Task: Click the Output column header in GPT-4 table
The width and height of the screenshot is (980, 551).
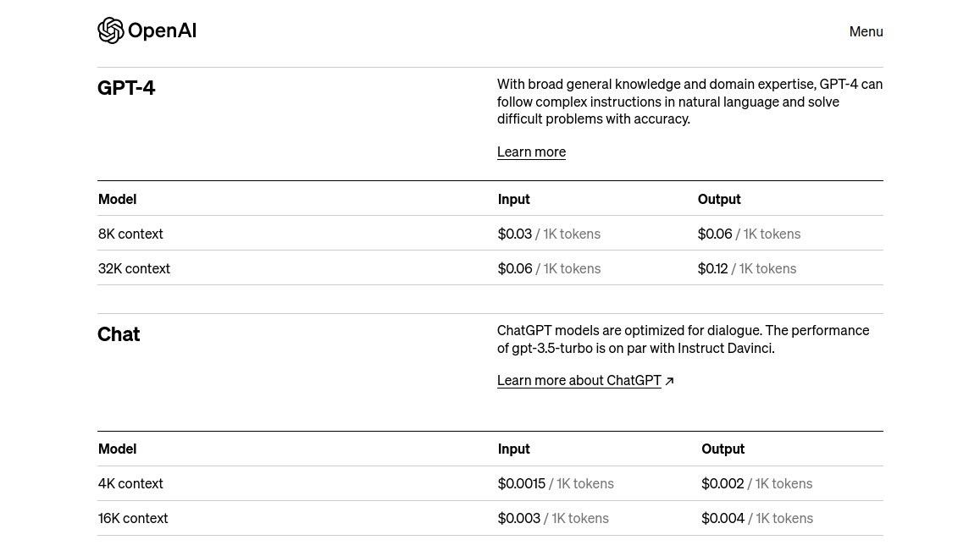Action: pos(719,200)
